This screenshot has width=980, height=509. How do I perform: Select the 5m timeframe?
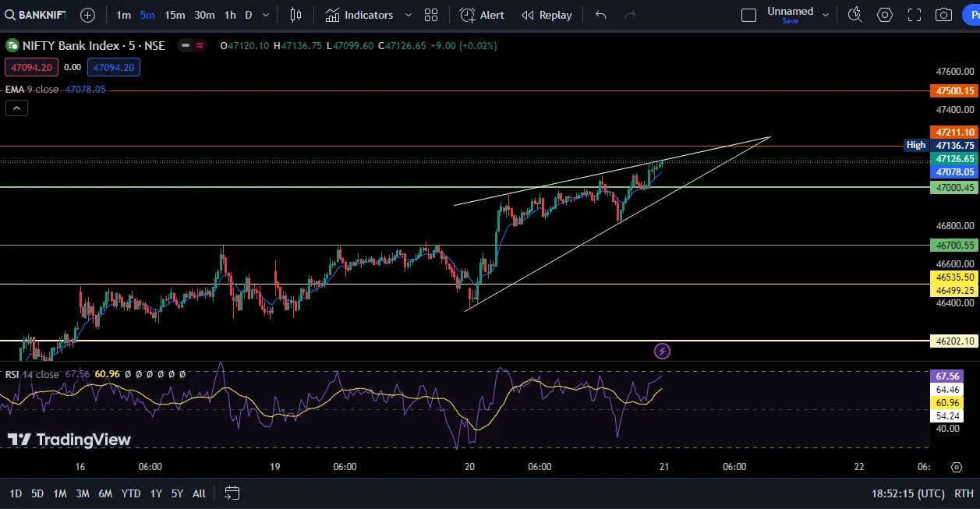coord(147,15)
